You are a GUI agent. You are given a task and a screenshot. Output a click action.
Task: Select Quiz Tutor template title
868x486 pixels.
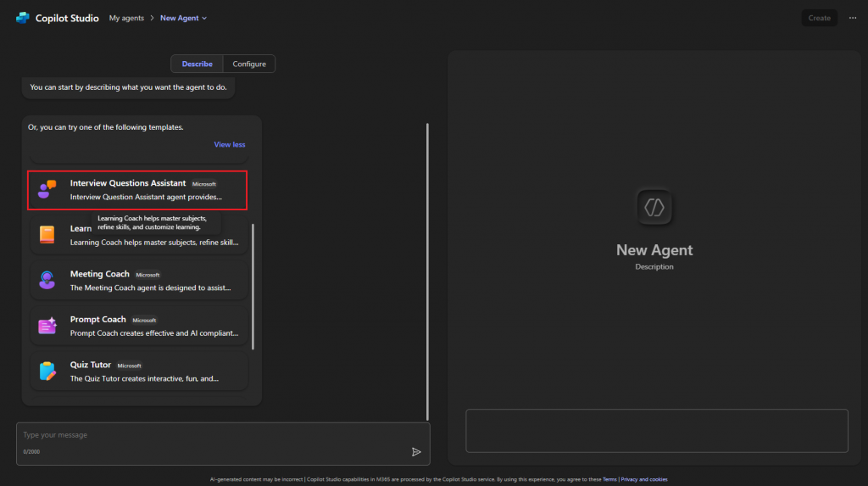[90, 365]
